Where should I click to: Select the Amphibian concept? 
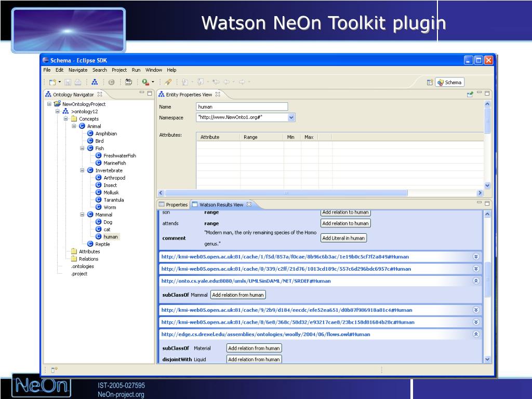(x=106, y=134)
